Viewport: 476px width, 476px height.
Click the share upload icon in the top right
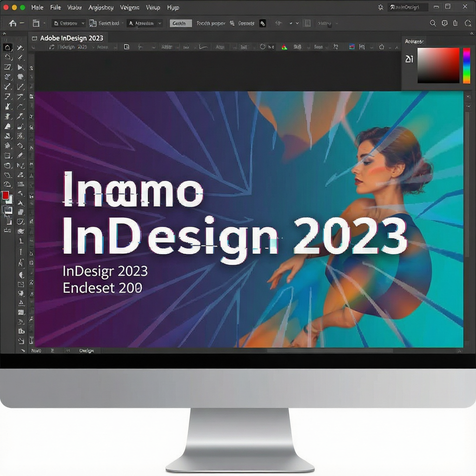point(456,23)
